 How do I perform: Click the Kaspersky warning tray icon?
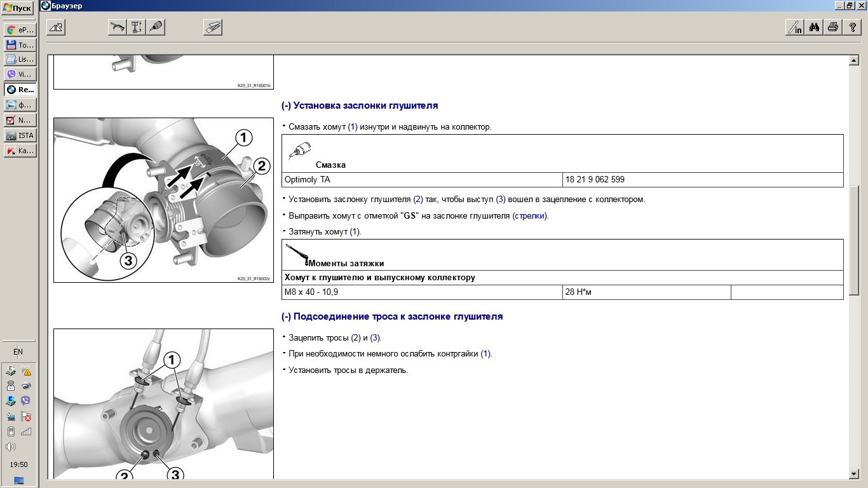26,371
